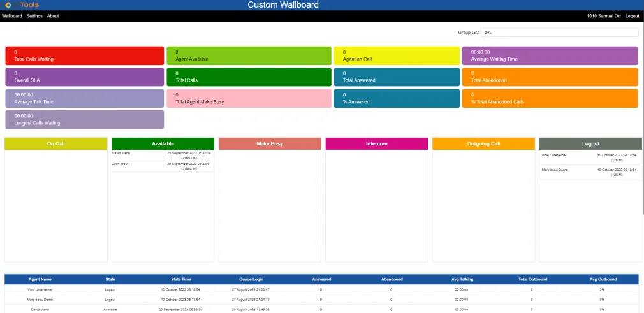Click the Queue Login column header
Image resolution: width=644 pixels, height=313 pixels.
pos(251,279)
